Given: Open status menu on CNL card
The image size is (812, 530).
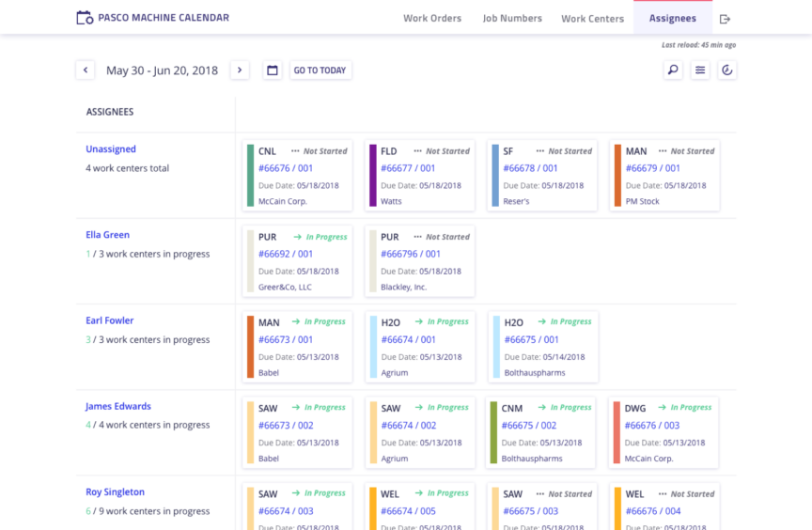Looking at the screenshot, I should pos(319,151).
